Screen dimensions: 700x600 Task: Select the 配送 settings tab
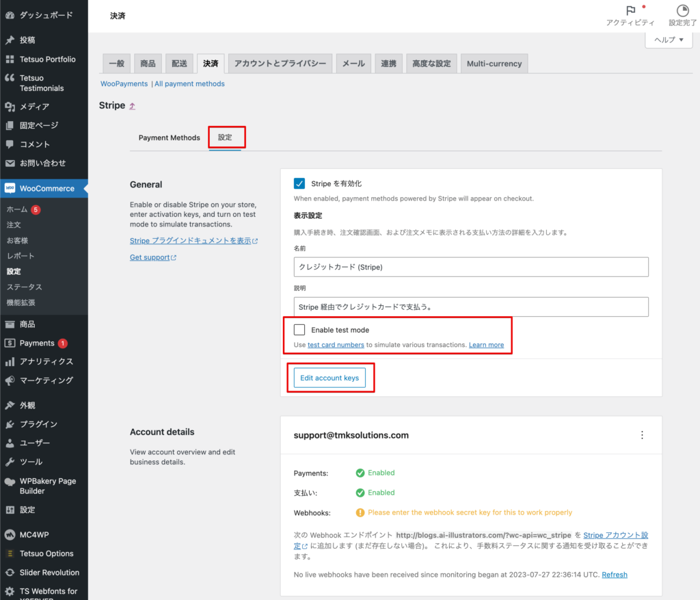179,64
